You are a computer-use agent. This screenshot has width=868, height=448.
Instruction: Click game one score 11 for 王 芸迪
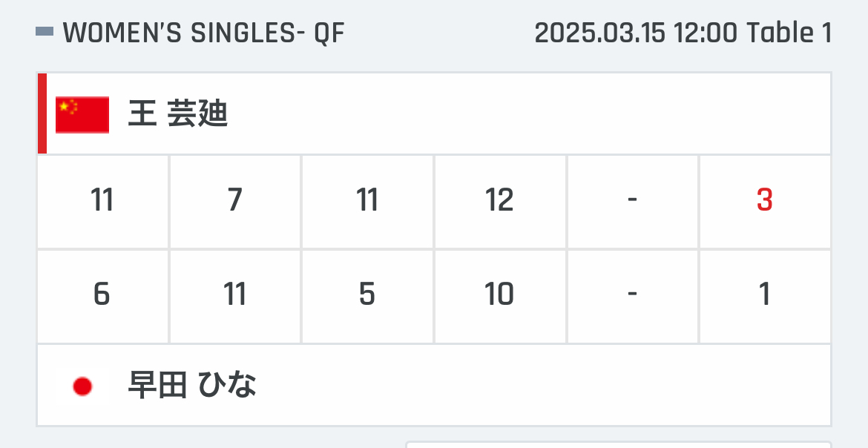coord(102,200)
